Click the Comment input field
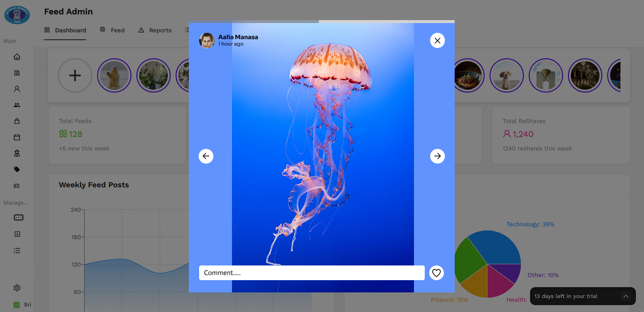The width and height of the screenshot is (644, 312). click(311, 273)
